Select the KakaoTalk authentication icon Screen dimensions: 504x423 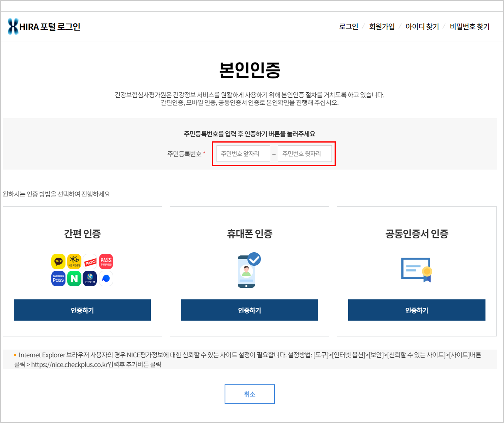tap(58, 261)
